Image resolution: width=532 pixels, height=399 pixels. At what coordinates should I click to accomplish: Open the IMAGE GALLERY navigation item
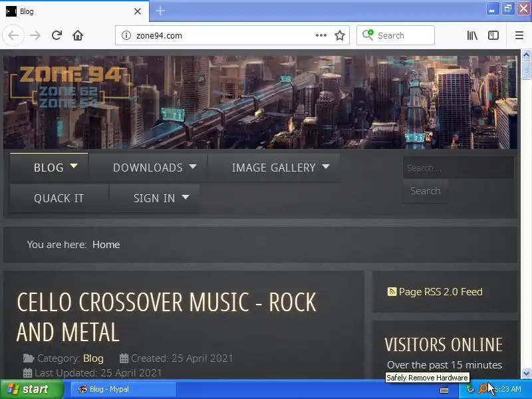coord(274,168)
